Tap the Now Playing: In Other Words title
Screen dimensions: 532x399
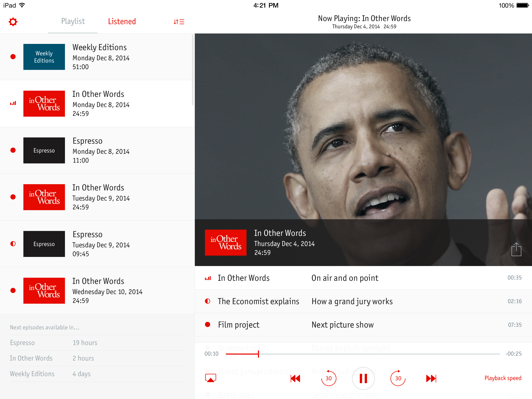pyautogui.click(x=364, y=18)
